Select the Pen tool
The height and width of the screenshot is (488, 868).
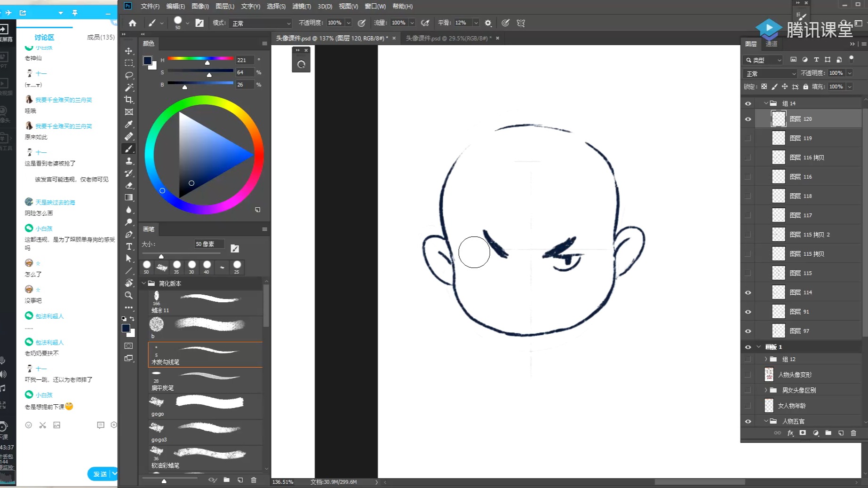click(128, 234)
